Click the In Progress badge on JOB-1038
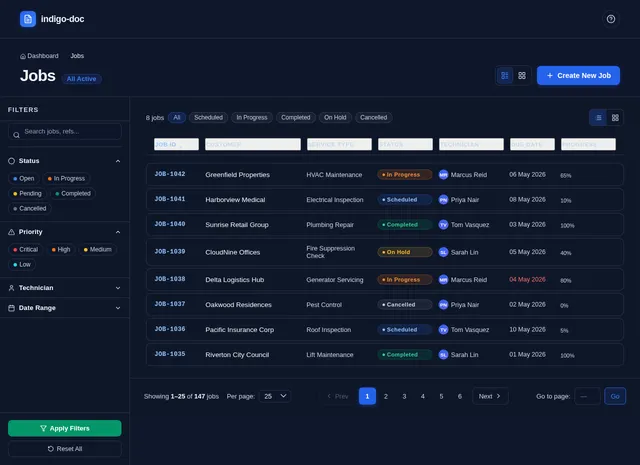 [404, 280]
